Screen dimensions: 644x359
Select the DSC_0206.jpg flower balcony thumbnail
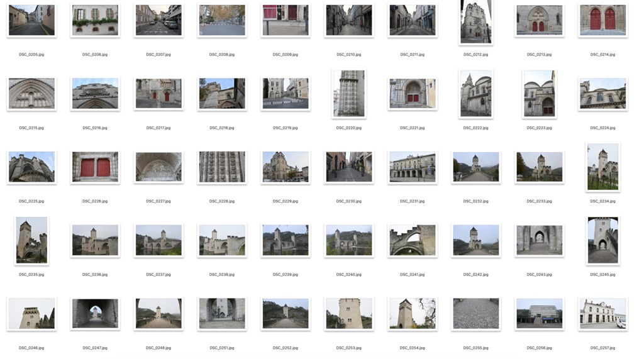[x=95, y=20]
